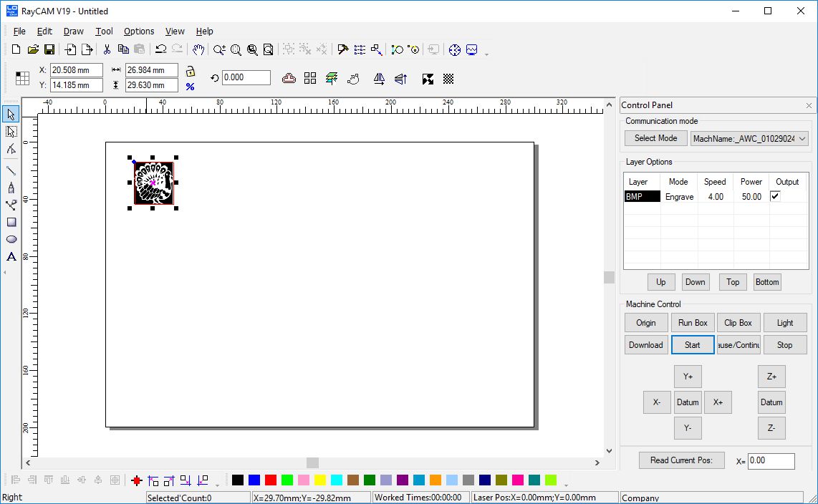This screenshot has width=818, height=504.
Task: Click the Download button
Action: click(x=645, y=345)
